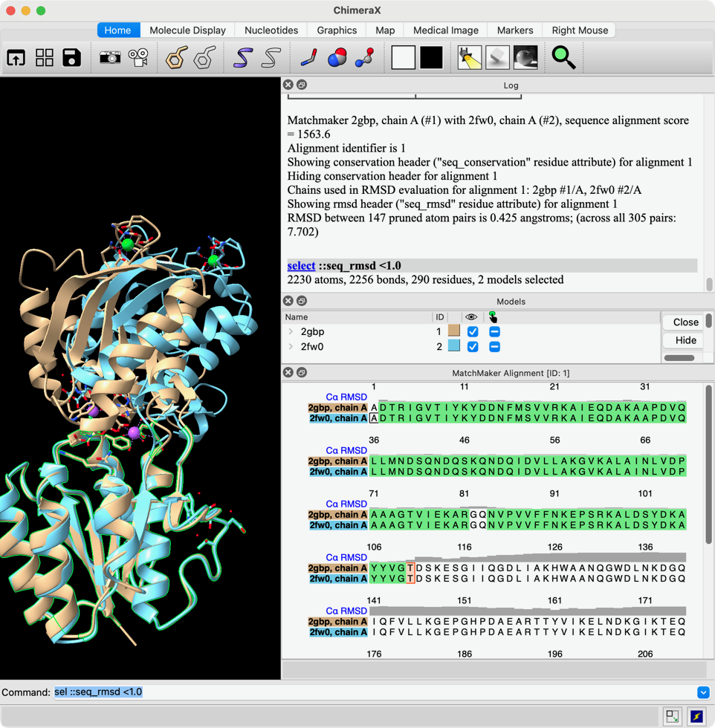Click the full lighting sphere icon
The height and width of the screenshot is (728, 715).
pyautogui.click(x=526, y=58)
